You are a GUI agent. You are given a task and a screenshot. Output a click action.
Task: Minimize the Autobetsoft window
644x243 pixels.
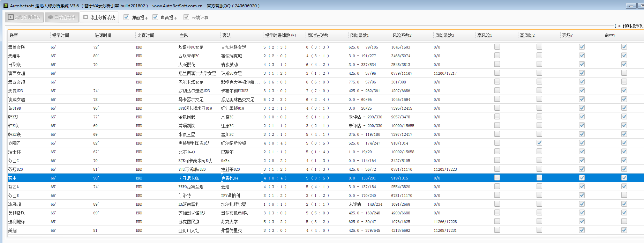[x=631, y=6]
